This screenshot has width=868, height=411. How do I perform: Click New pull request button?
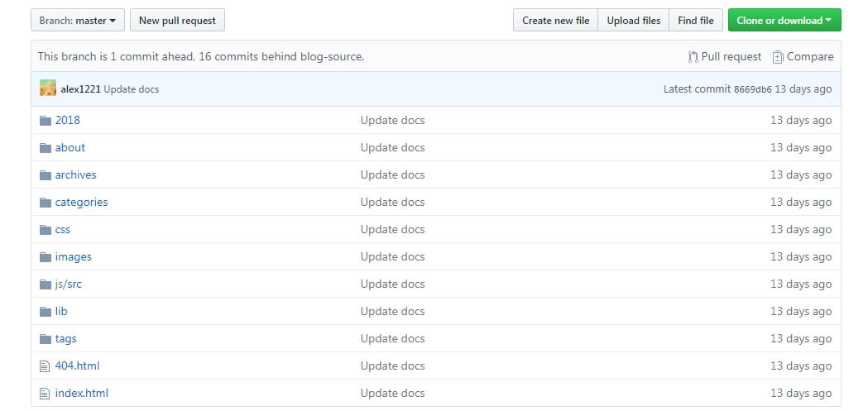177,21
